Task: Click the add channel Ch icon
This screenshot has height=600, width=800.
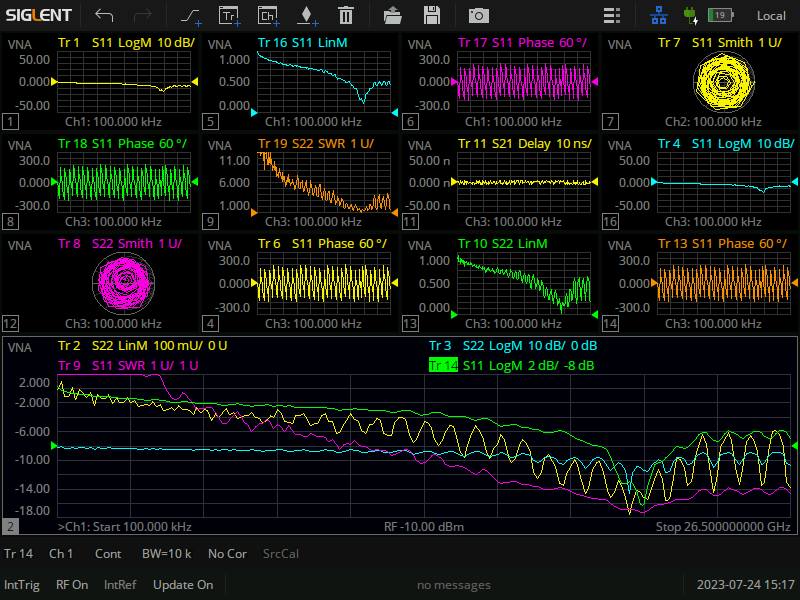Action: 268,15
